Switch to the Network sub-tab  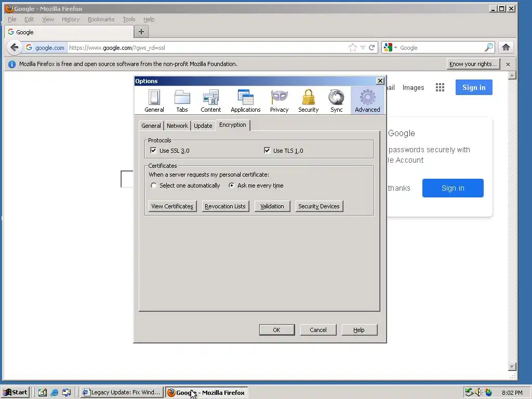(x=177, y=126)
